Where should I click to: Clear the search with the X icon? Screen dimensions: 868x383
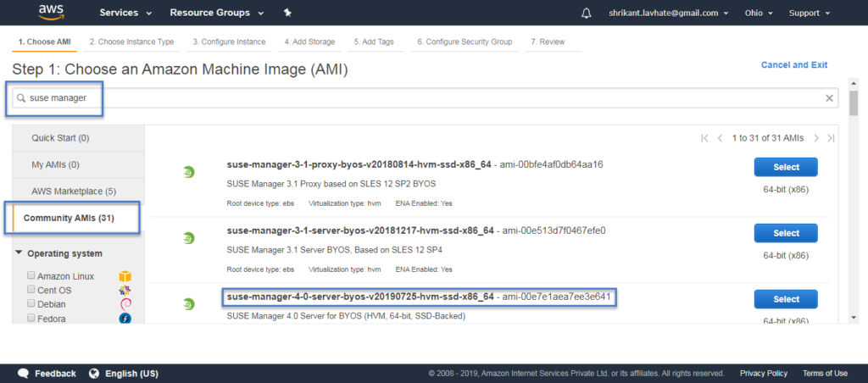tap(829, 98)
